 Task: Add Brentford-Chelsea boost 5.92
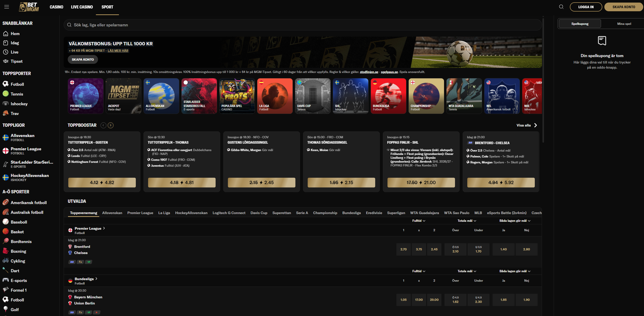[501, 183]
